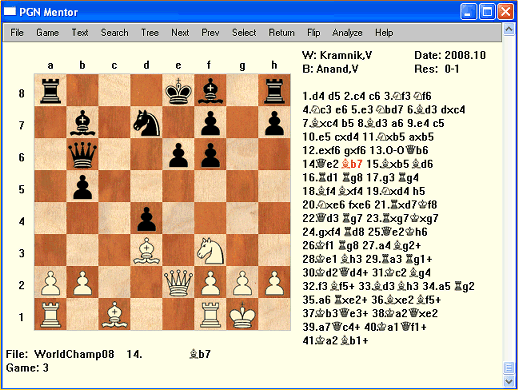This screenshot has width=518, height=390.
Task: Go to the Next move
Action: tap(180, 33)
